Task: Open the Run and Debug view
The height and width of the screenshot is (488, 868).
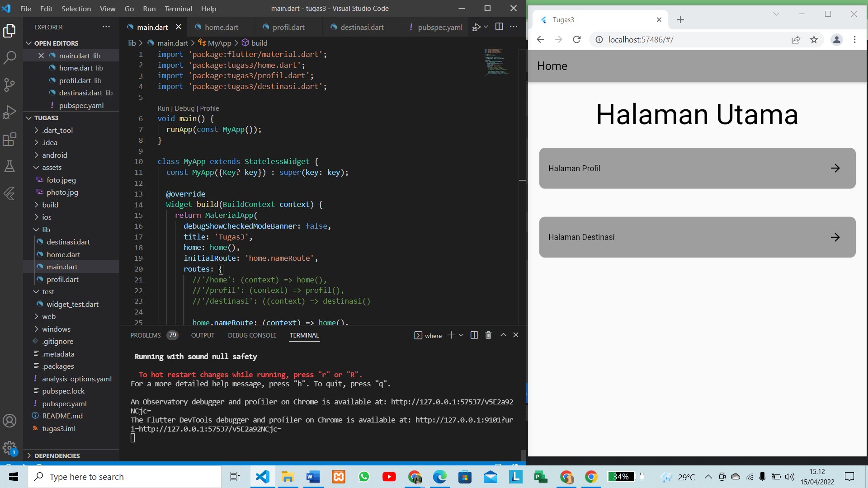Action: (9, 112)
